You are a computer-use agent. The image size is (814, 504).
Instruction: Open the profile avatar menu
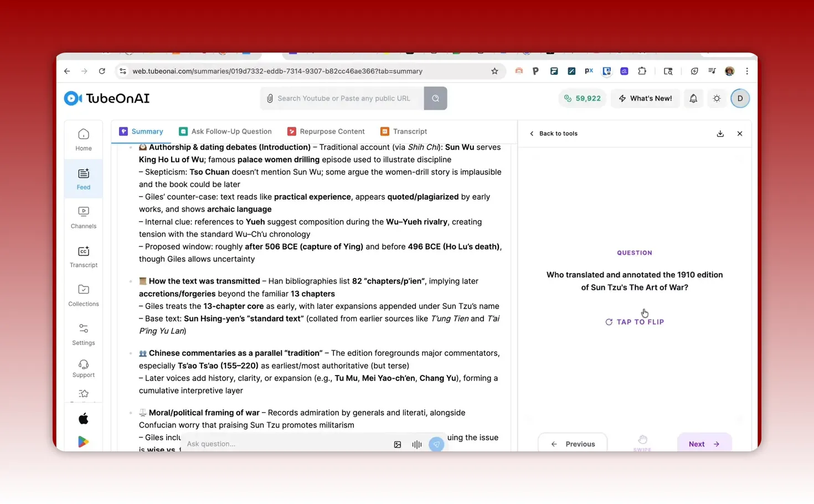[x=740, y=98]
